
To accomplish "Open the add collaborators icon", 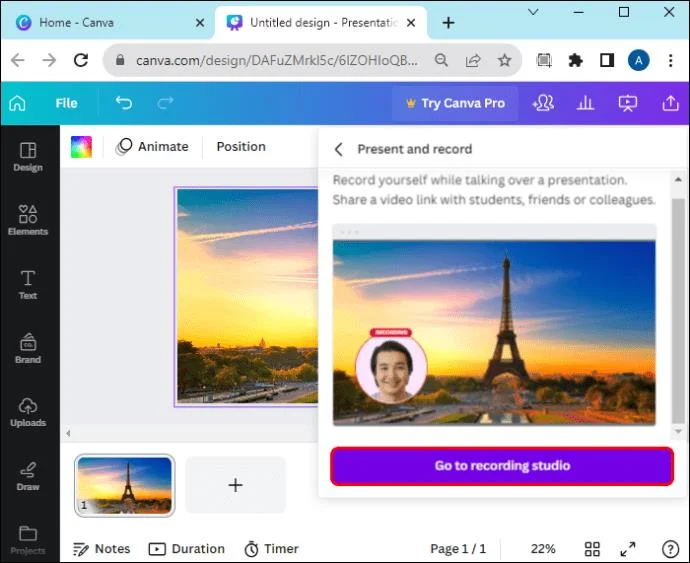I will coord(543,103).
